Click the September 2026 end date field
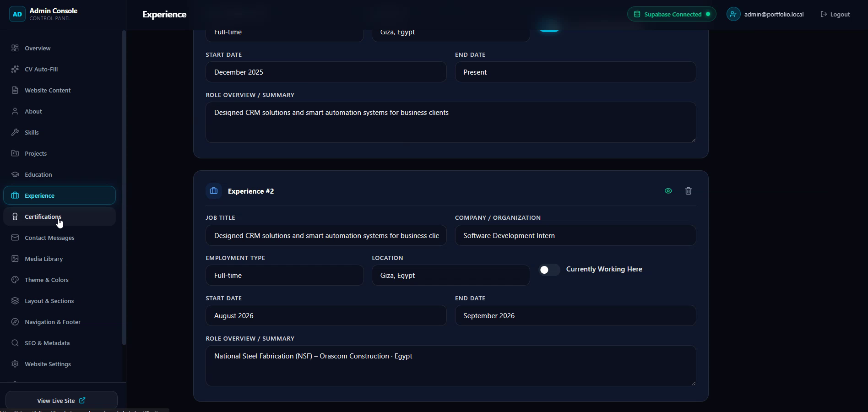 click(575, 316)
